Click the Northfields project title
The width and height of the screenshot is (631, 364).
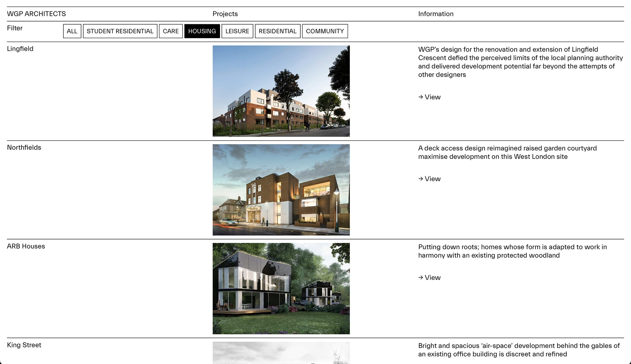point(24,148)
